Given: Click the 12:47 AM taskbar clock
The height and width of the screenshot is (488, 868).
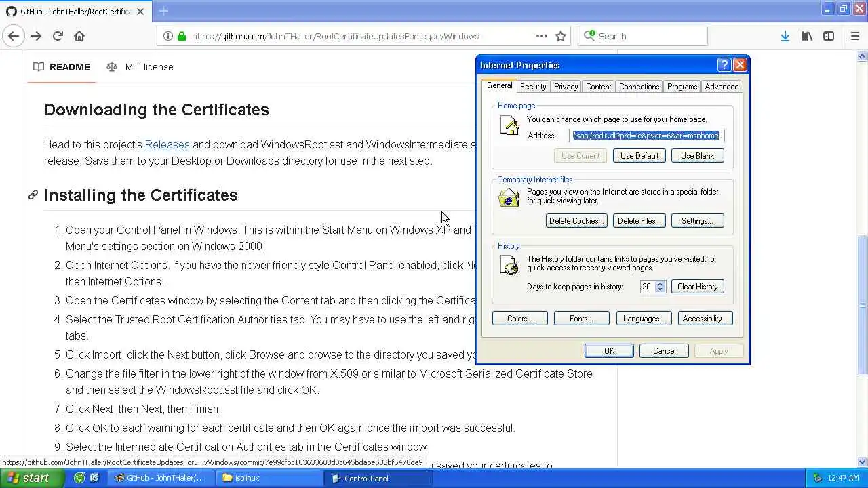Looking at the screenshot, I should point(844,478).
